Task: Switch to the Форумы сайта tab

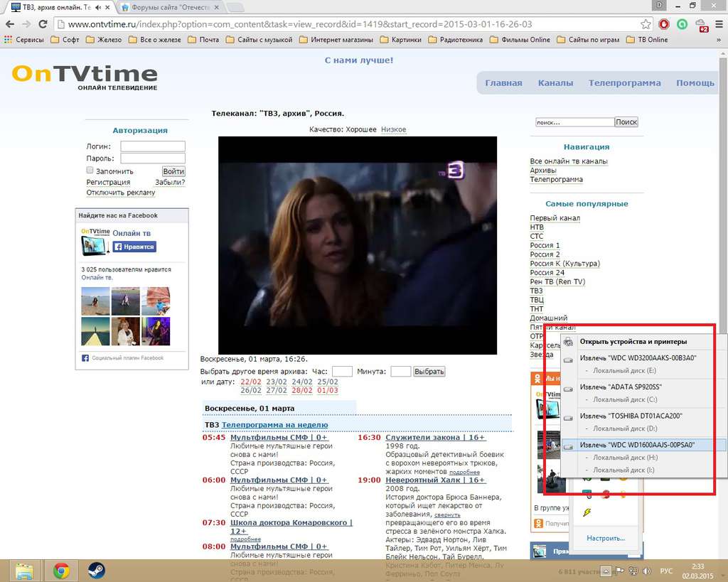Action: point(169,7)
